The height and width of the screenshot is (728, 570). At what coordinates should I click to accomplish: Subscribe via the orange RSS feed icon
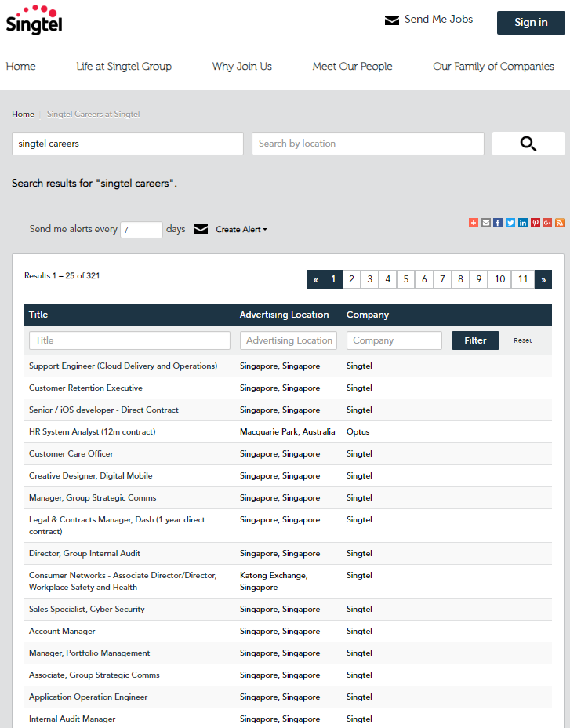(x=560, y=223)
